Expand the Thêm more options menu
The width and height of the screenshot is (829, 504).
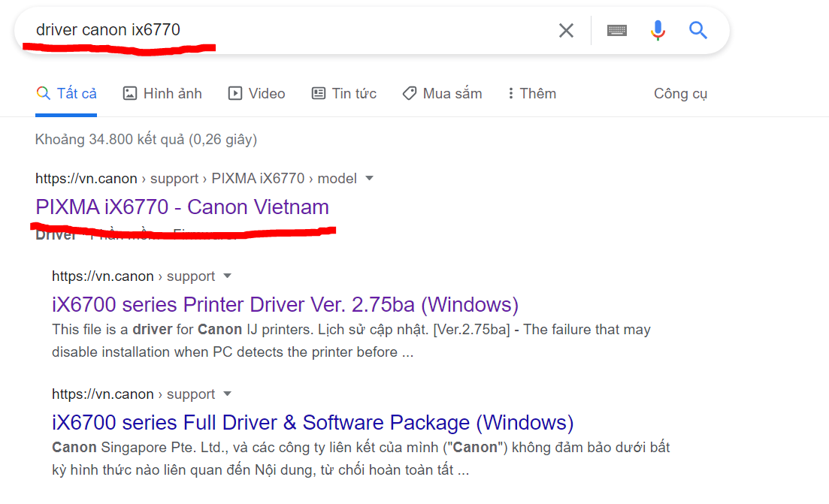click(531, 94)
